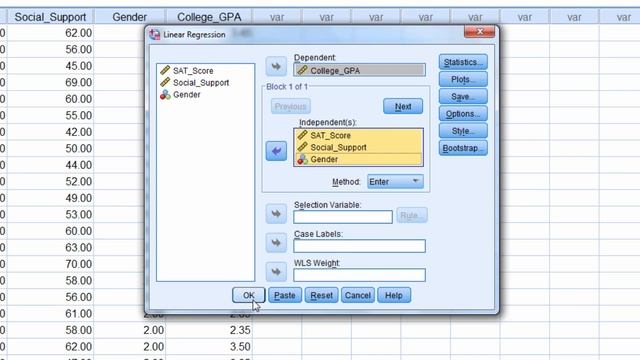Image resolution: width=640 pixels, height=360 pixels.
Task: Select SAT_Score in the Independent(s) box
Action: [358, 135]
